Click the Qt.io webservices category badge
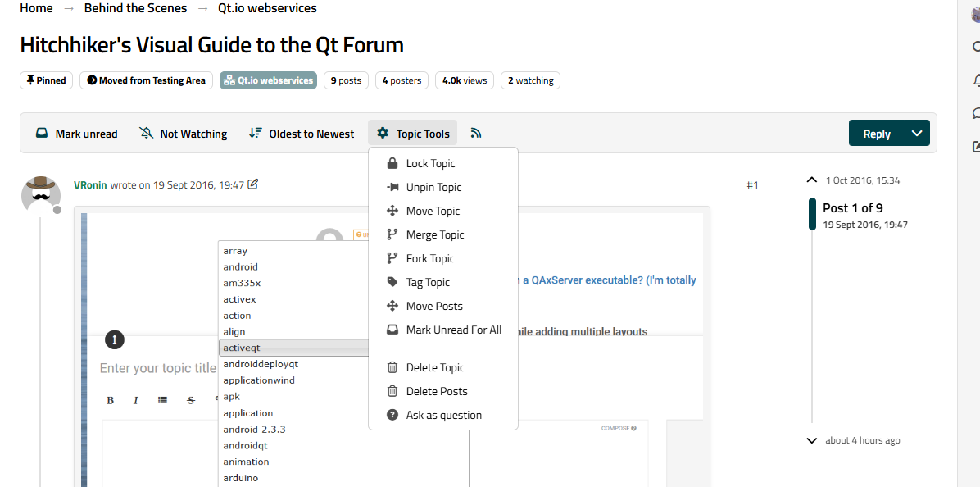This screenshot has height=487, width=980. click(268, 80)
